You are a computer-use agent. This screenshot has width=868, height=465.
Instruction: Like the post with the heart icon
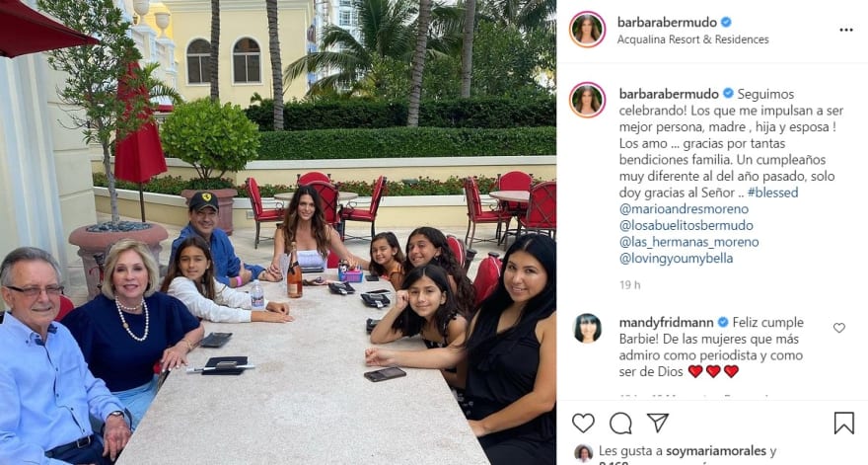[583, 423]
